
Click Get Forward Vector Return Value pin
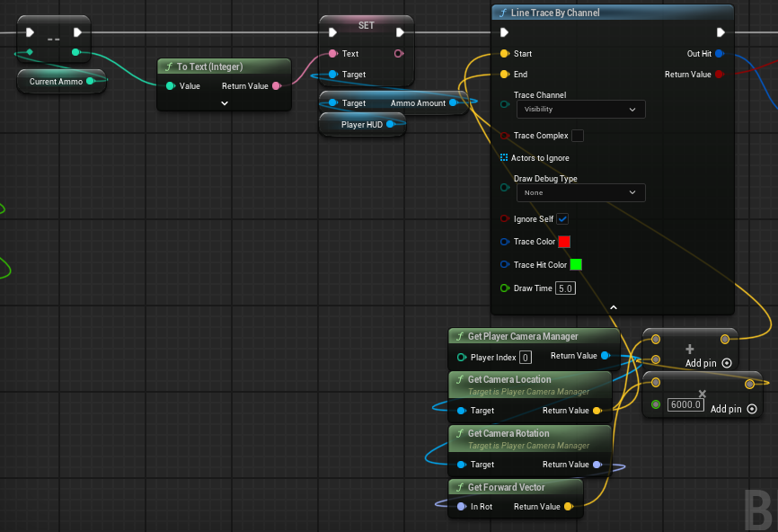point(569,507)
